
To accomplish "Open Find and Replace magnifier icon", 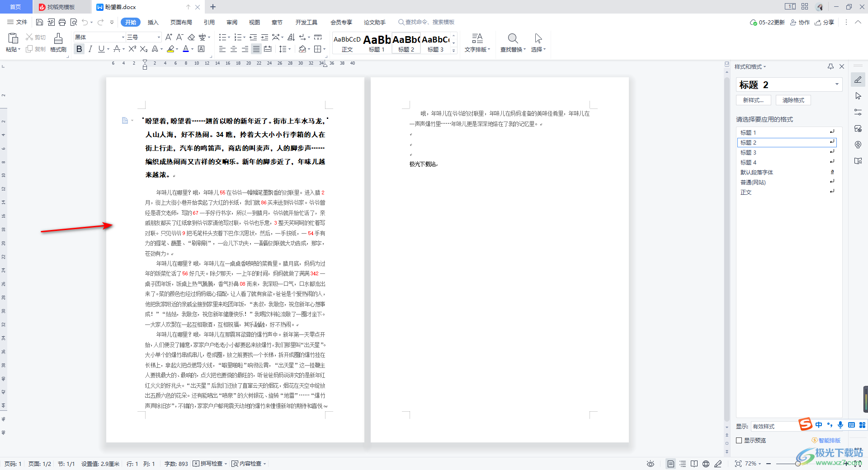I will coord(513,38).
